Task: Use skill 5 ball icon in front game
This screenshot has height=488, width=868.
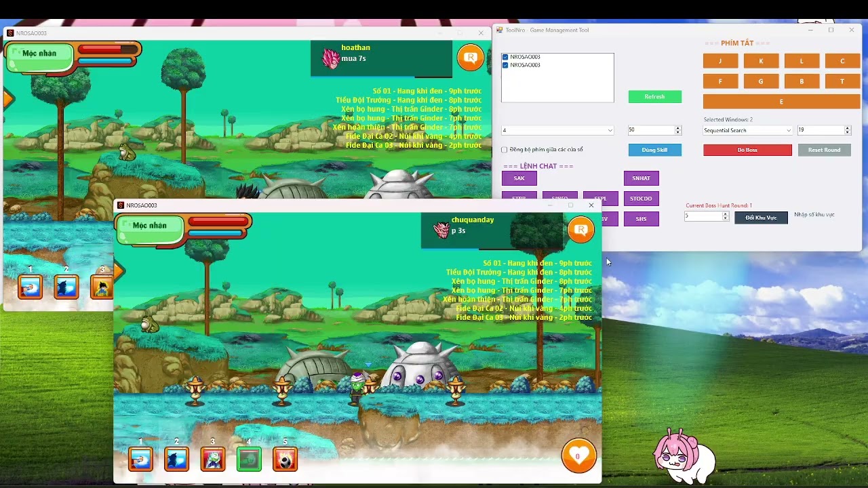Action: 285,459
